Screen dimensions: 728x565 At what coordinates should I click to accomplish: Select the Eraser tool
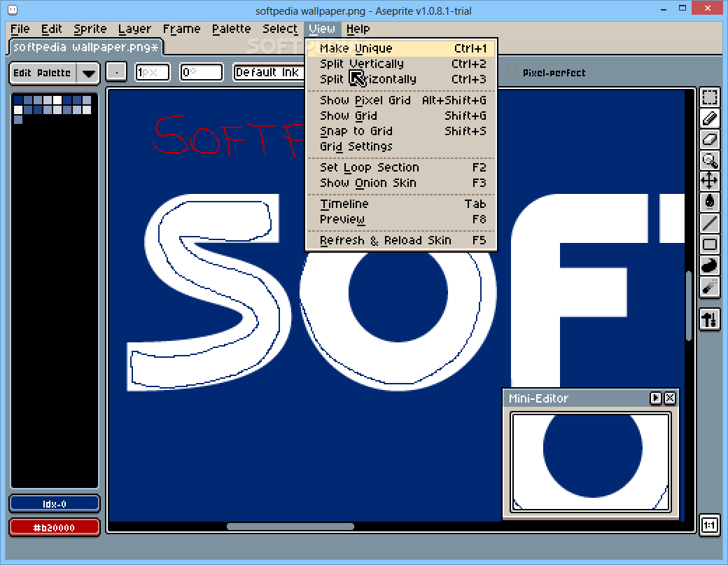[709, 139]
